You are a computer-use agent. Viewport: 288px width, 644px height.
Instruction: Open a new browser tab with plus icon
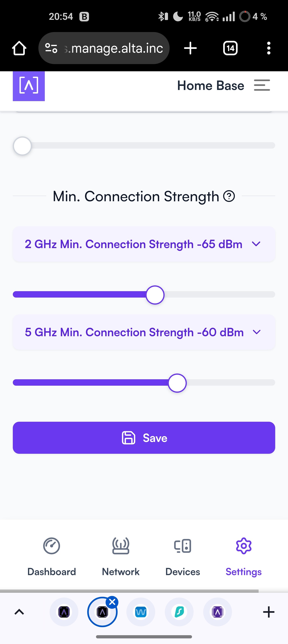pos(190,48)
